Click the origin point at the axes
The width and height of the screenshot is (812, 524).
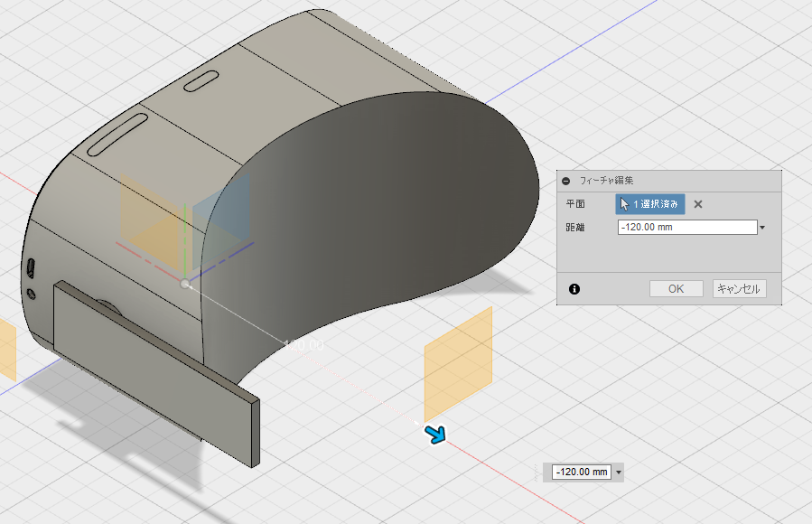tap(185, 284)
